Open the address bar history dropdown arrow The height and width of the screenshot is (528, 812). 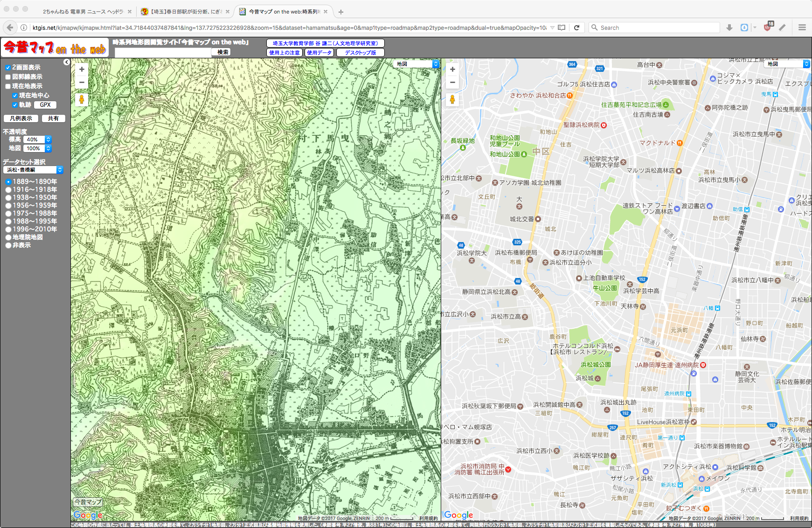(x=552, y=28)
